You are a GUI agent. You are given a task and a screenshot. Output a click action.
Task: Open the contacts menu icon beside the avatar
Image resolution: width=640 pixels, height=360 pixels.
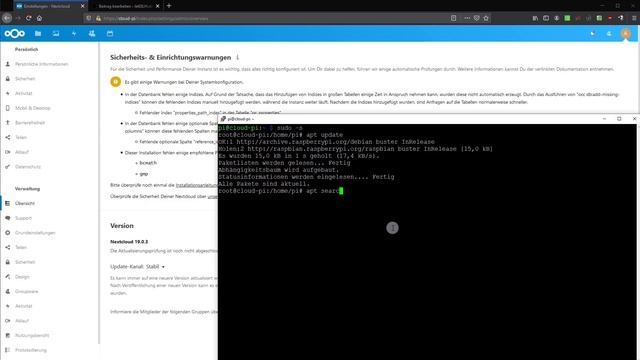point(609,33)
